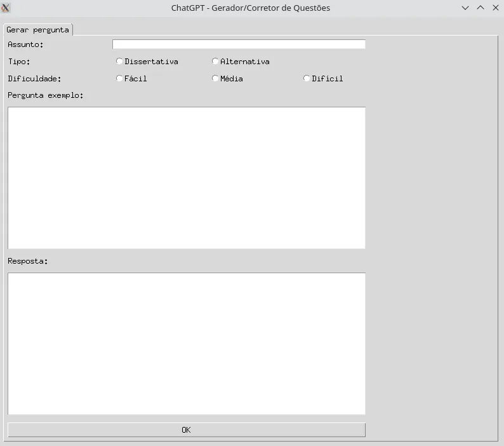Click the Tipo: label
This screenshot has height=446, width=504.
coord(19,62)
